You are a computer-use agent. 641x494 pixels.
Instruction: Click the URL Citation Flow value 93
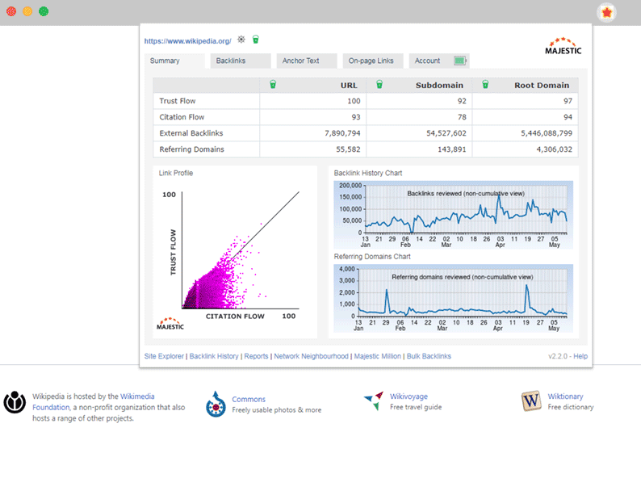(356, 117)
